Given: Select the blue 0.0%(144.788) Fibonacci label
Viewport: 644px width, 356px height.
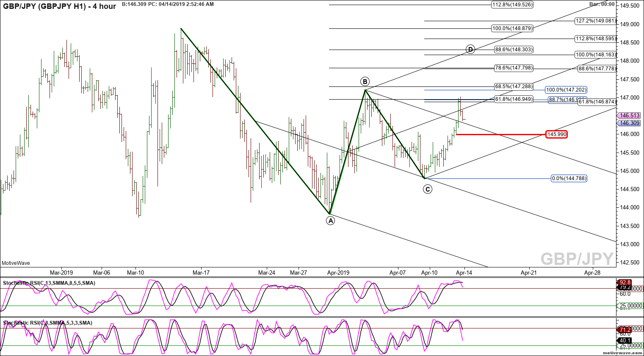Looking at the screenshot, I should click(x=569, y=178).
